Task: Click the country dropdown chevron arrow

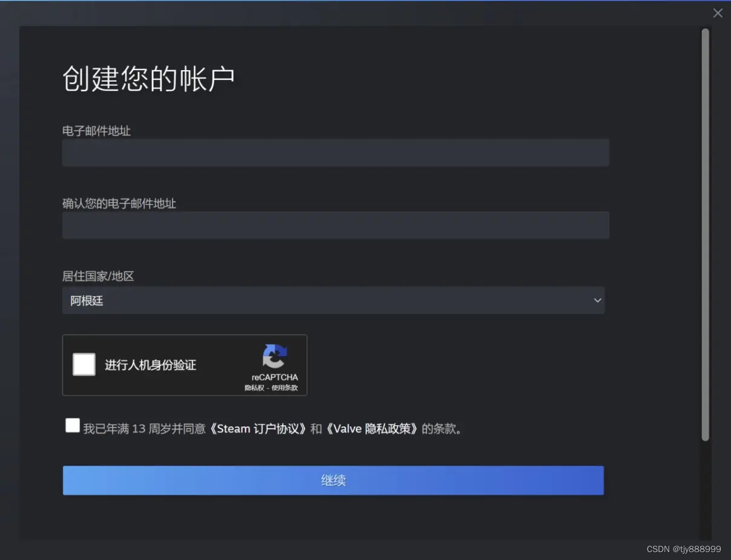Action: coord(597,300)
